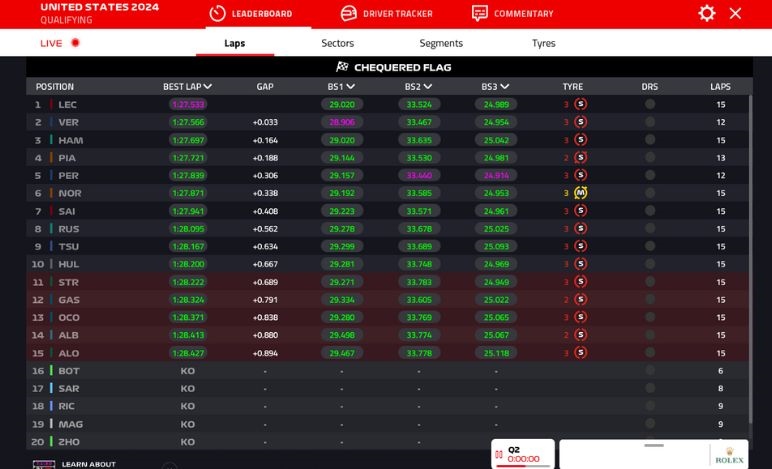Close the live timing panel

coord(736,13)
